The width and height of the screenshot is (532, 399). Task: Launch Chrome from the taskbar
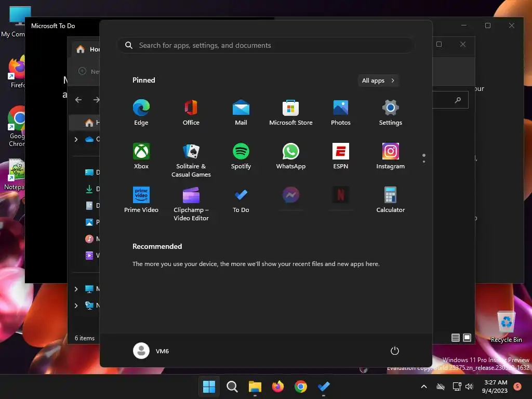301,387
